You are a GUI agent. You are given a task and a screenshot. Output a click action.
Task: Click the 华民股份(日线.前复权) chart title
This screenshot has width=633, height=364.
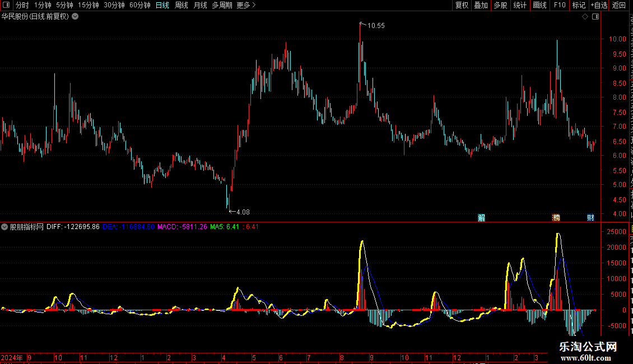(35, 17)
